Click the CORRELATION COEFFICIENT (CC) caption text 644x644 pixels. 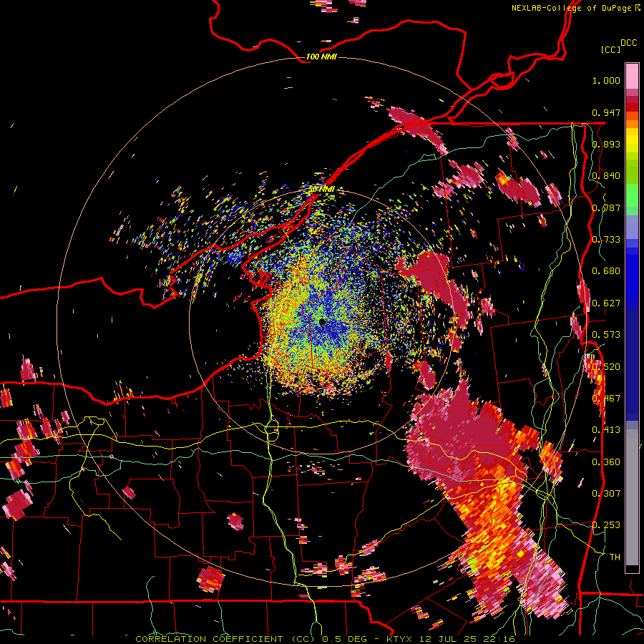(x=225, y=639)
